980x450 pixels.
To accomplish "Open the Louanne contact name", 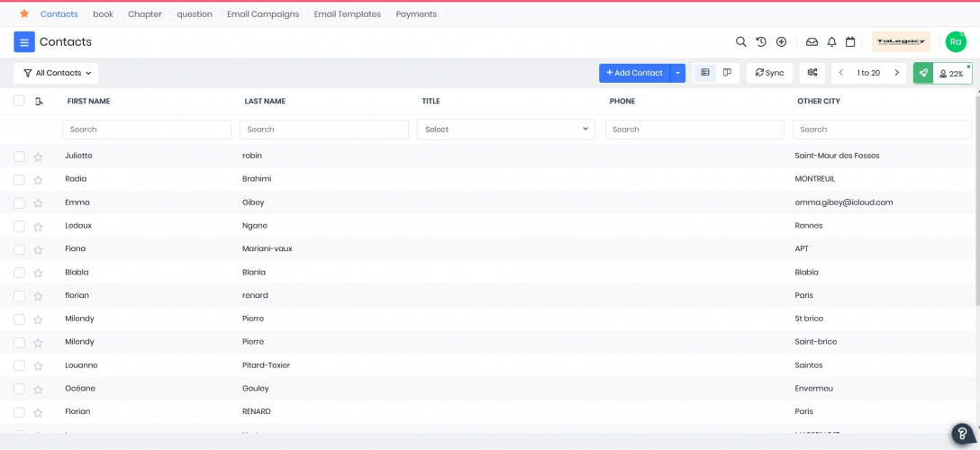I will click(81, 365).
